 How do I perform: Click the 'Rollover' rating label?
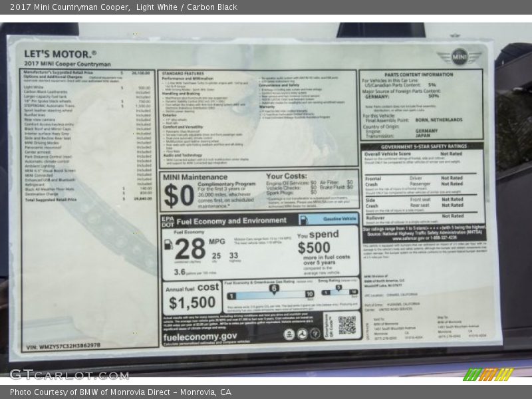pyautogui.click(x=375, y=217)
